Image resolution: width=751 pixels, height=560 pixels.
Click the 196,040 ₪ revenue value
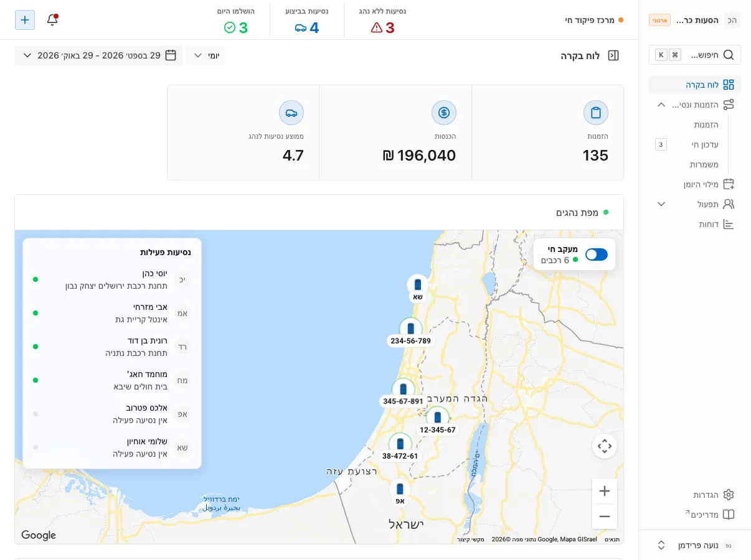419,156
